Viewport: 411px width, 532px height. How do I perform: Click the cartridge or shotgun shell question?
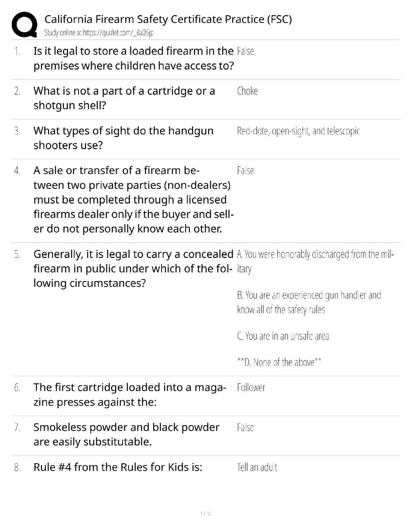pos(124,98)
